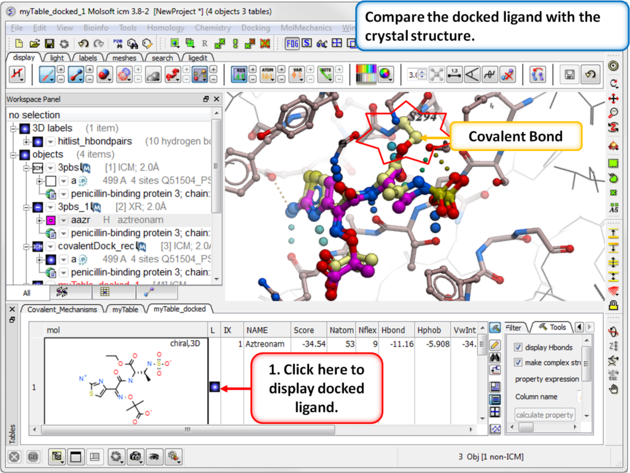The image size is (630, 473).
Task: Toggle display square for 3pbs_1 object
Action: coord(38,207)
